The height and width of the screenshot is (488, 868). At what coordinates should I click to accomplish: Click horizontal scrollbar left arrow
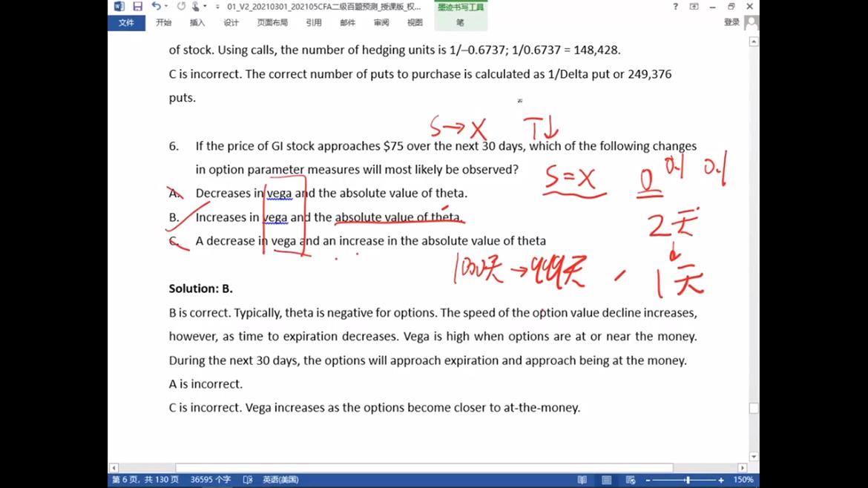[x=114, y=468]
